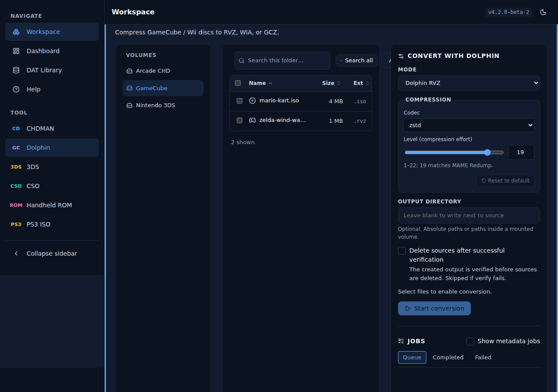The width and height of the screenshot is (558, 392).
Task: Click the magnifier icon in the search box
Action: coord(242,61)
